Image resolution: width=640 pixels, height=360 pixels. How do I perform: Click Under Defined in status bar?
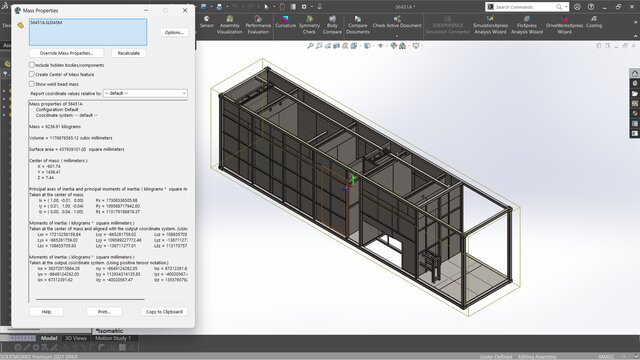pyautogui.click(x=496, y=357)
